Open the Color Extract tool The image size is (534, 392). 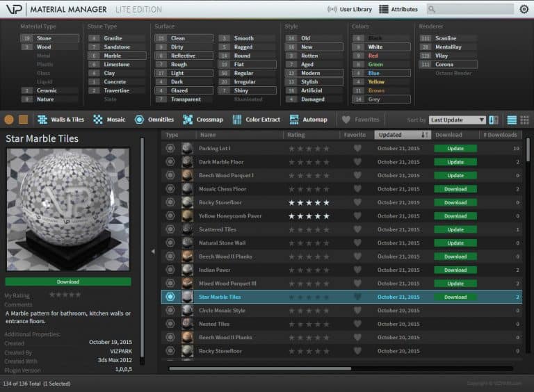coord(255,120)
